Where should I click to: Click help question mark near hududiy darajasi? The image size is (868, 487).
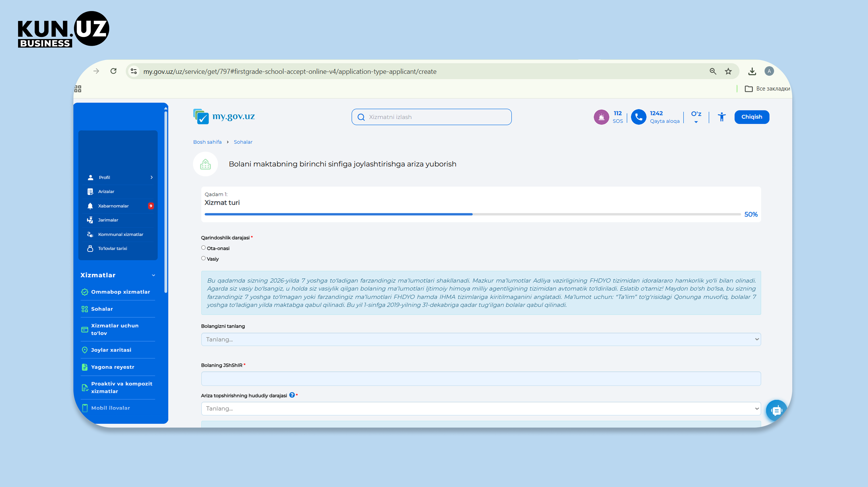[x=292, y=395]
